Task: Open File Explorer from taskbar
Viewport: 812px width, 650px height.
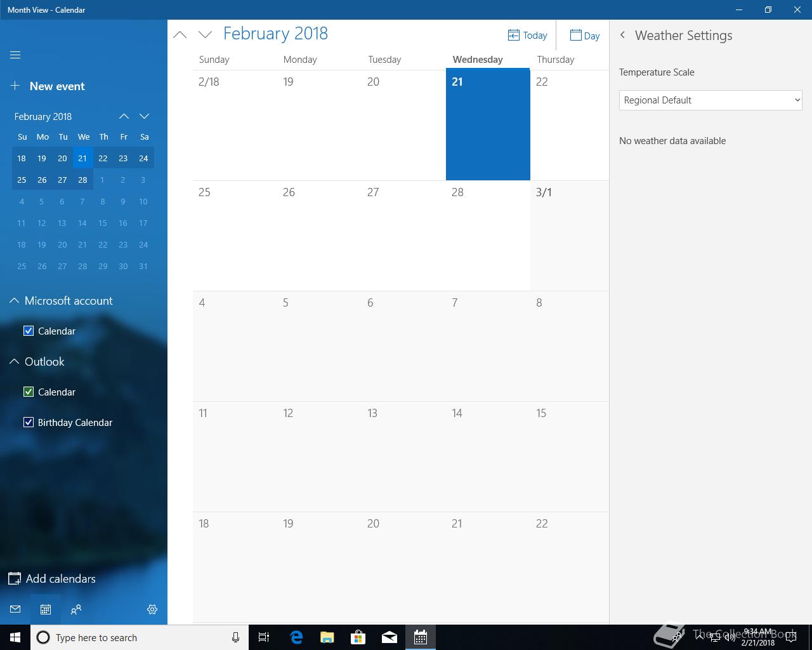Action: tap(327, 637)
